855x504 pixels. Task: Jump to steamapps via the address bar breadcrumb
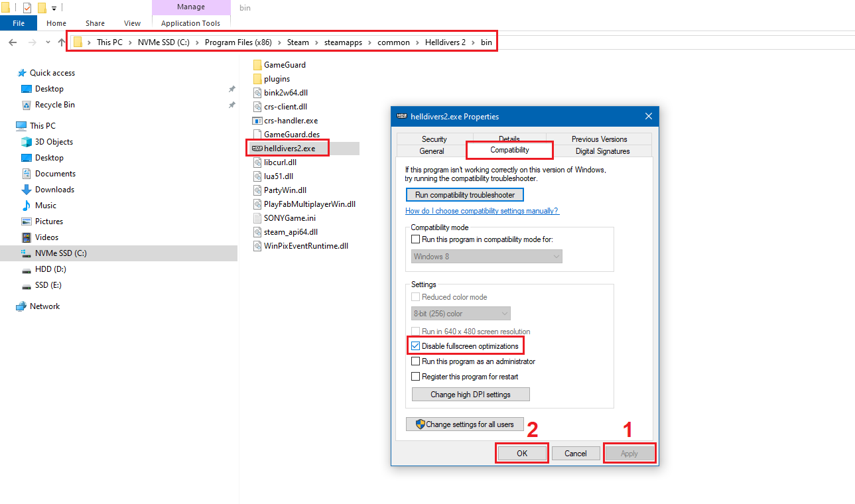click(344, 42)
